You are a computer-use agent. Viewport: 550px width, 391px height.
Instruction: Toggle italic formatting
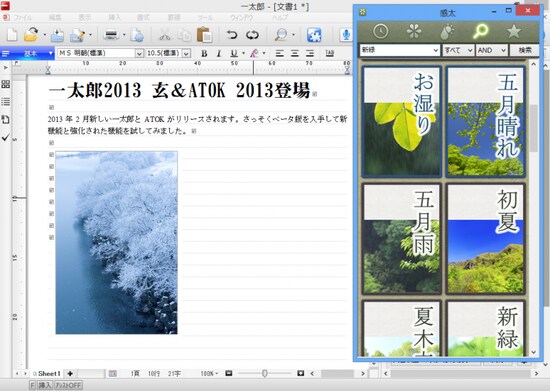tap(219, 53)
